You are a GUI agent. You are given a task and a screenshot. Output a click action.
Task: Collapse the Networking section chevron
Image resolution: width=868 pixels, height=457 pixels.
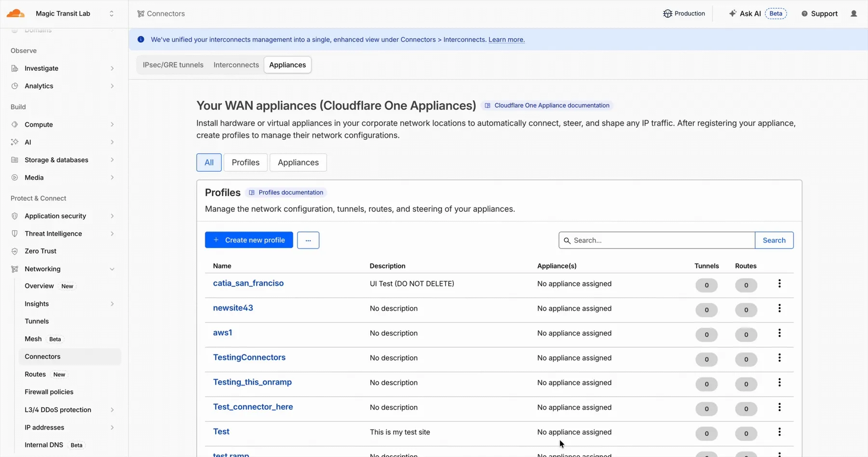tap(112, 269)
